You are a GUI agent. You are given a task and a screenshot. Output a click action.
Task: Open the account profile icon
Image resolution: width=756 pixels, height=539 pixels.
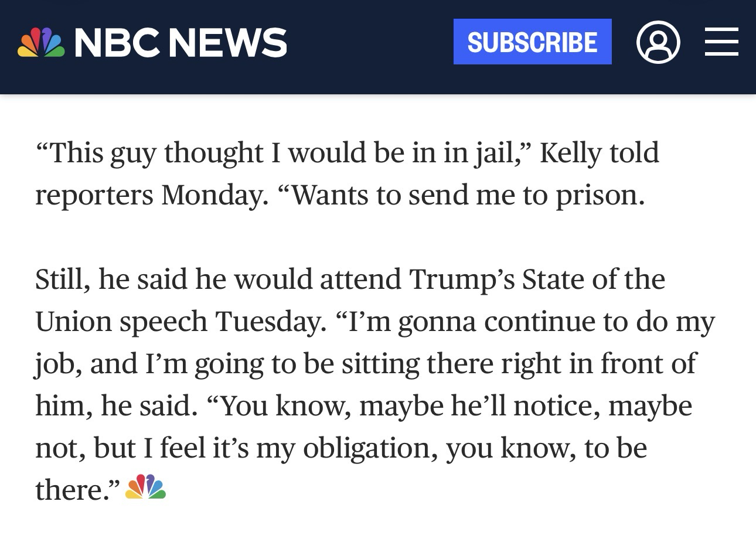coord(658,42)
